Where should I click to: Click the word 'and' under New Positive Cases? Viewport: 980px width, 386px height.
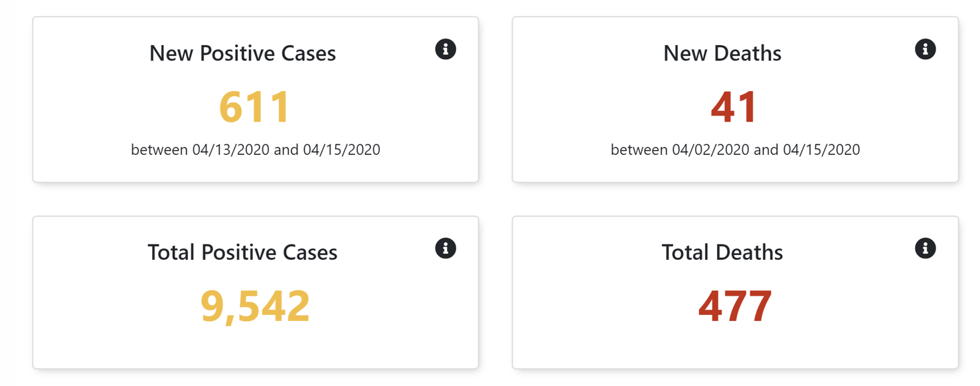[x=286, y=149]
